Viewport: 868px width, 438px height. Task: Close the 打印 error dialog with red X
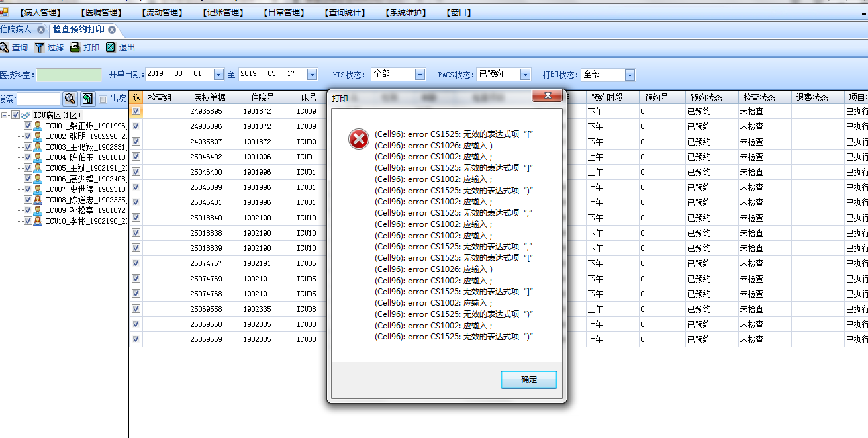[x=548, y=97]
